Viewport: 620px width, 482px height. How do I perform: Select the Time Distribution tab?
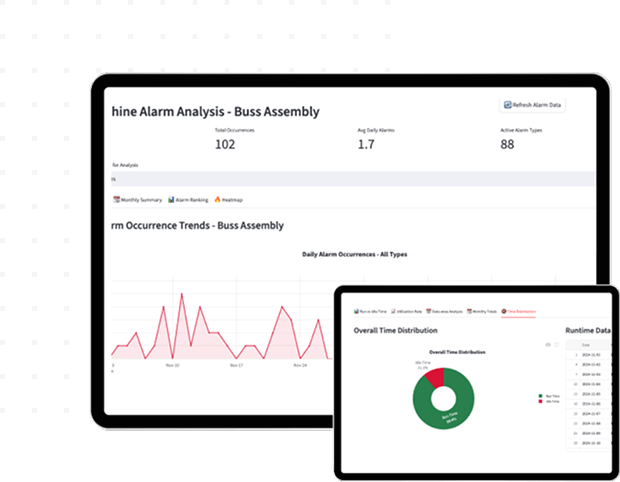click(x=520, y=313)
